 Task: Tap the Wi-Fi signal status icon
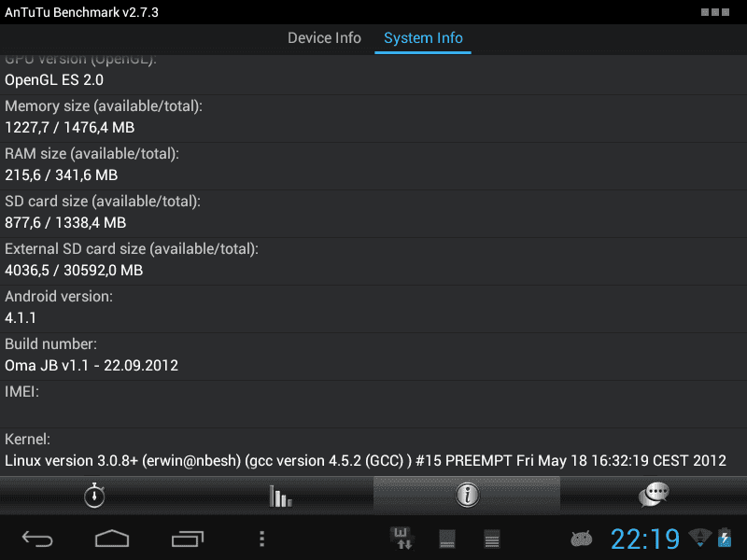click(699, 538)
